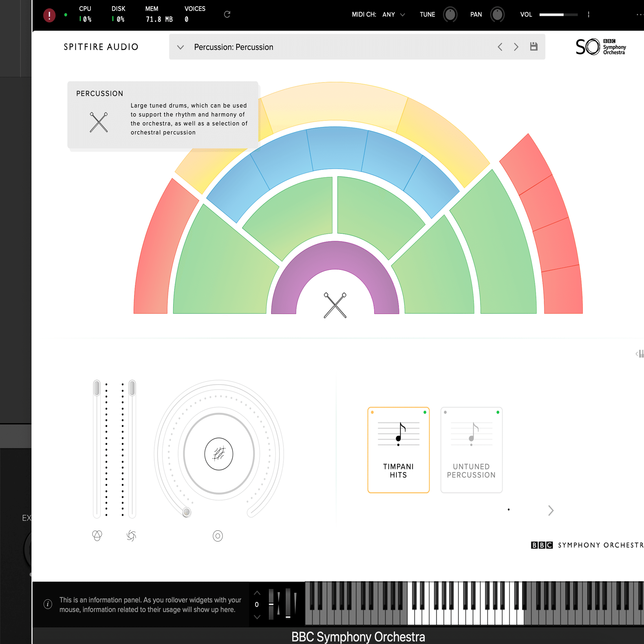The width and height of the screenshot is (644, 644).
Task: Click the pitch wheel strip
Action: 271,604
